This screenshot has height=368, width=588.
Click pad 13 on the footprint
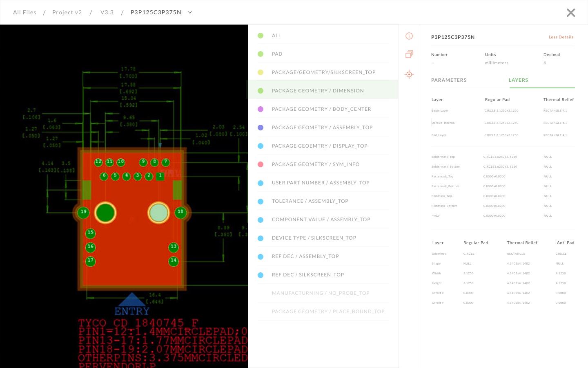pyautogui.click(x=174, y=247)
